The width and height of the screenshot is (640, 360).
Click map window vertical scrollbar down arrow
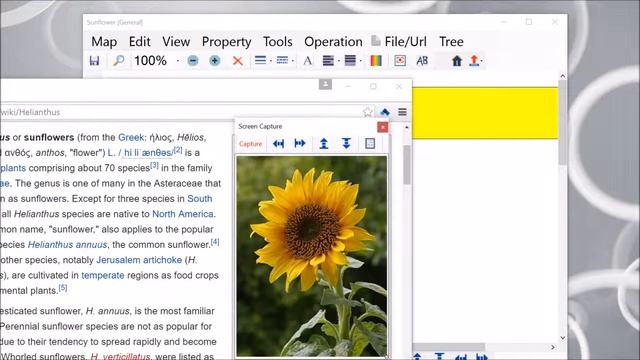[562, 338]
